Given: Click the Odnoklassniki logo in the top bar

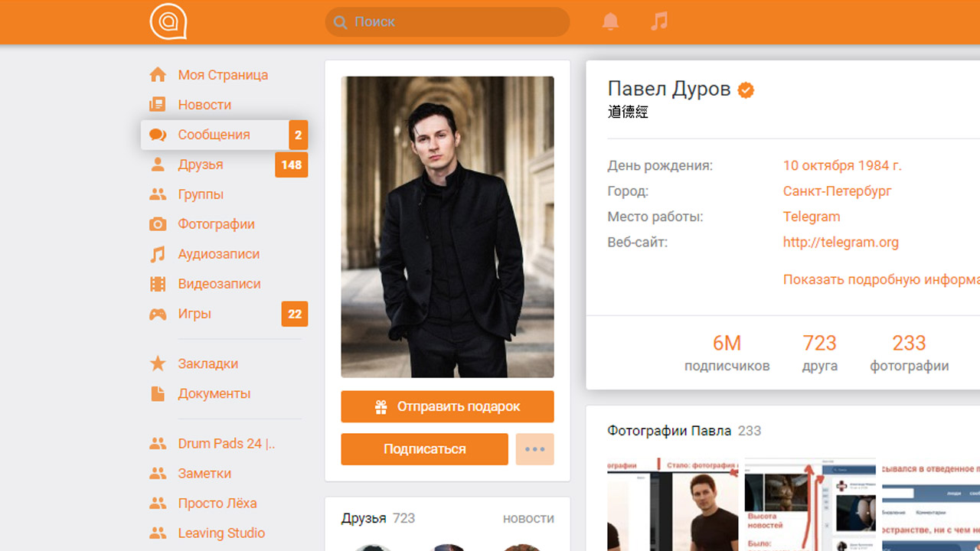Looking at the screenshot, I should coord(168,21).
